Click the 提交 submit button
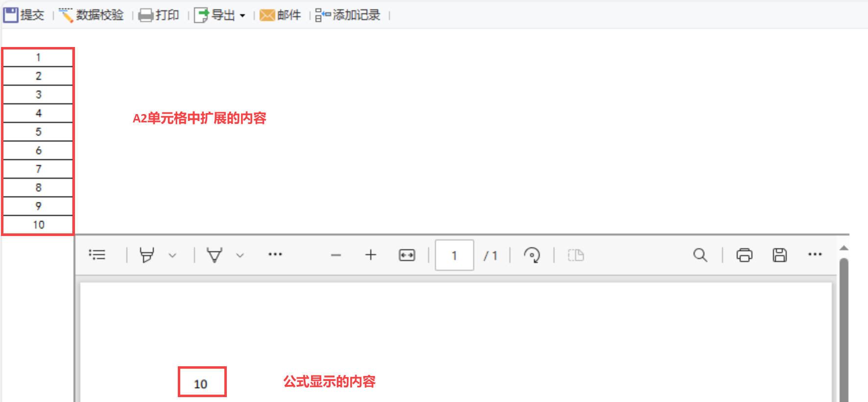868x402 pixels. point(24,15)
